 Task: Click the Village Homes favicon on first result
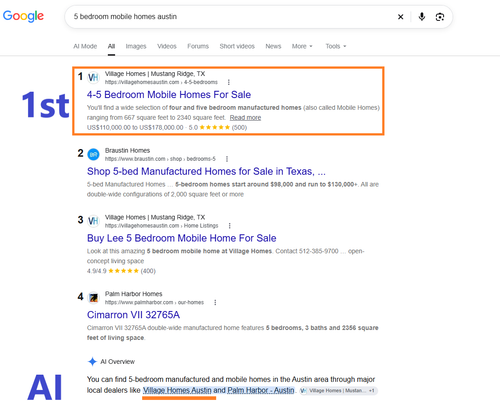93,78
